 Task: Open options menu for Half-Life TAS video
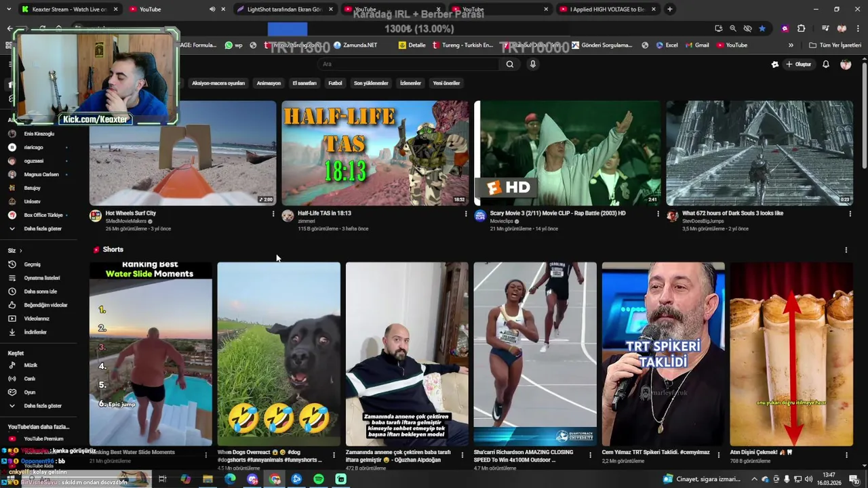(x=465, y=213)
